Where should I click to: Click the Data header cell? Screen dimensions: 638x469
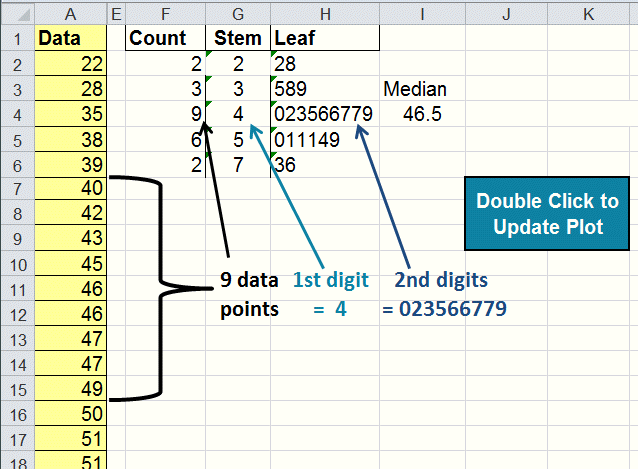click(71, 38)
